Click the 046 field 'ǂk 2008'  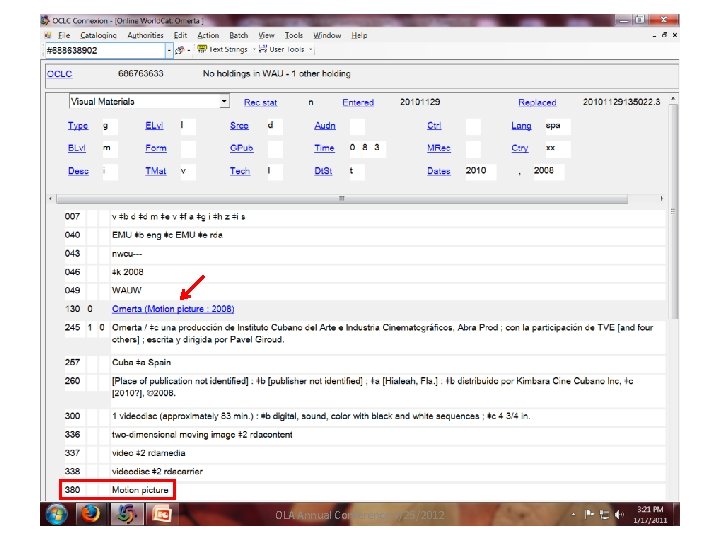(128, 272)
